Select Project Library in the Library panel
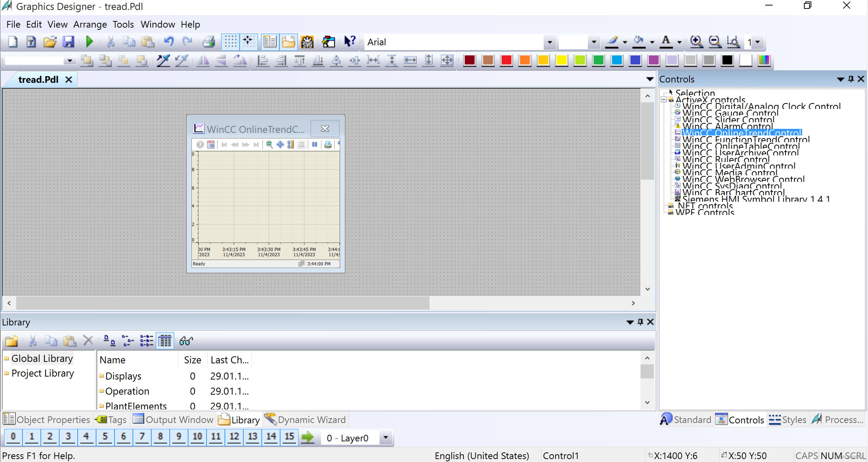 tap(42, 373)
